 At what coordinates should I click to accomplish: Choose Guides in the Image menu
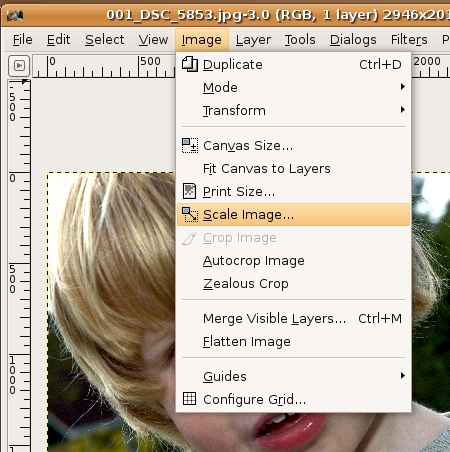click(294, 376)
